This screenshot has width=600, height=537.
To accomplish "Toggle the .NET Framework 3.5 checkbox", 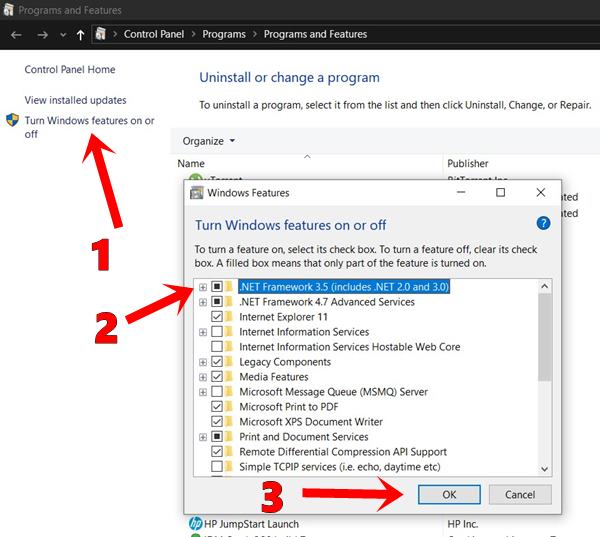I will (217, 286).
